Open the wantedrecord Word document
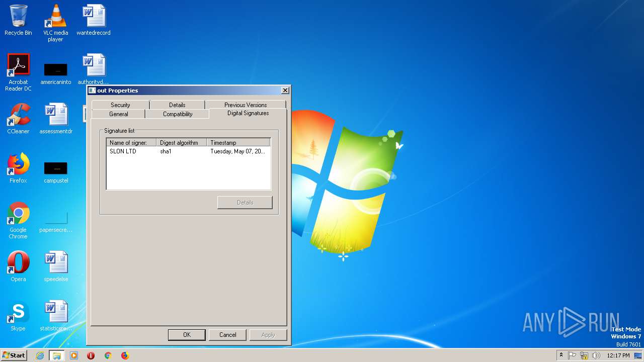This screenshot has width=644, height=362. [x=94, y=20]
